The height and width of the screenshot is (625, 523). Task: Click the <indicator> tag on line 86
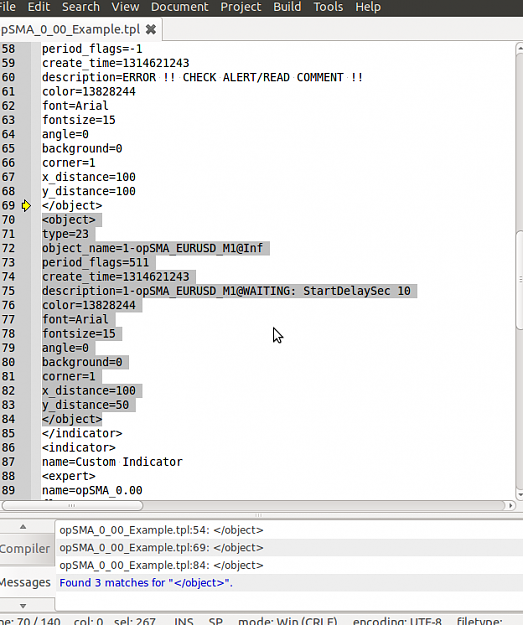point(79,448)
